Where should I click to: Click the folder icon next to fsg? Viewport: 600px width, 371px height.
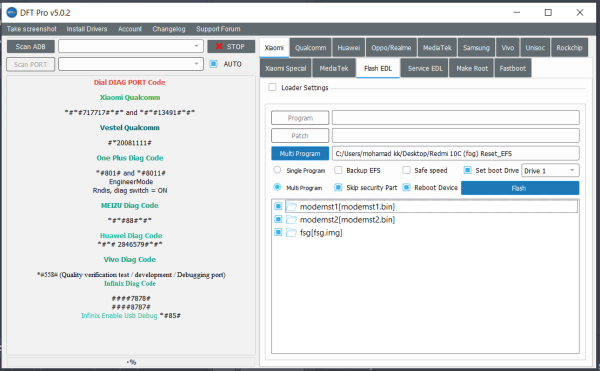click(x=292, y=233)
